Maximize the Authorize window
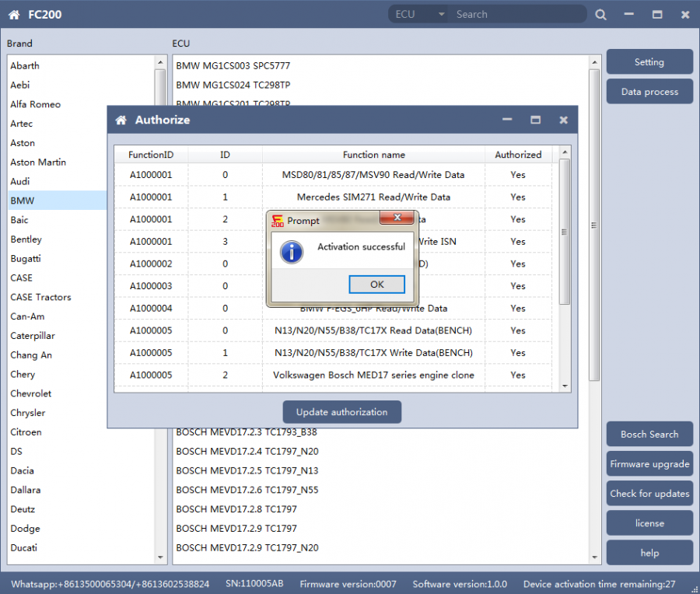This screenshot has width=700, height=594. 535,121
